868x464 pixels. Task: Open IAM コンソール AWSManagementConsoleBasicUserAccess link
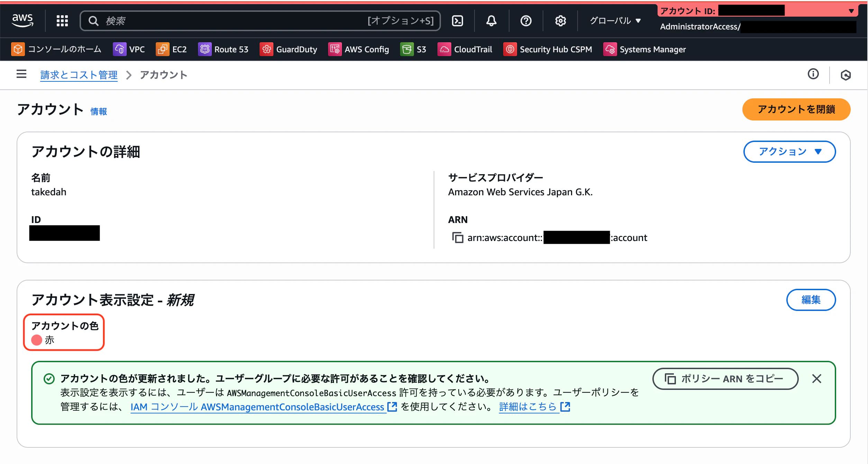(x=263, y=407)
